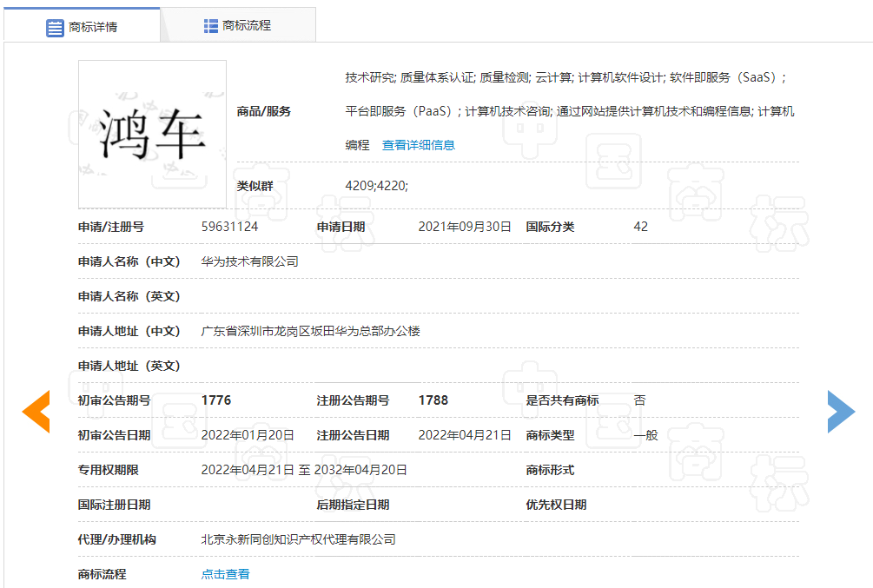The image size is (873, 588).
Task: Click the list icon beside 商标流程
Action: pos(211,26)
